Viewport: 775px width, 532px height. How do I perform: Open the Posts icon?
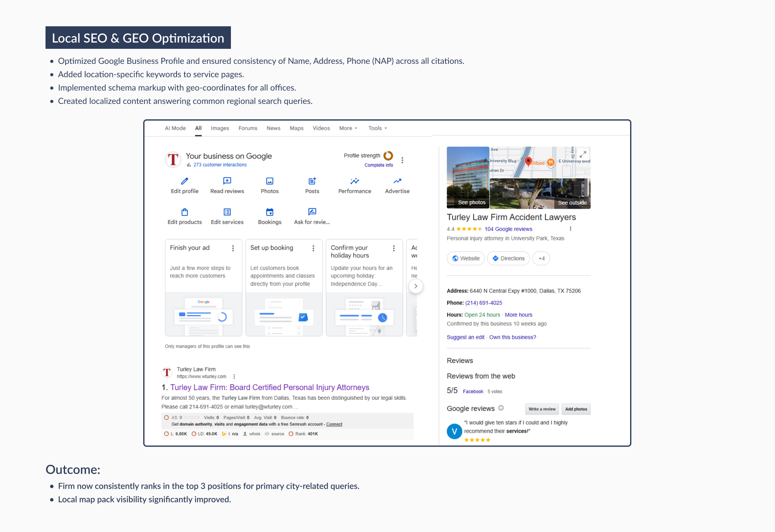click(312, 181)
